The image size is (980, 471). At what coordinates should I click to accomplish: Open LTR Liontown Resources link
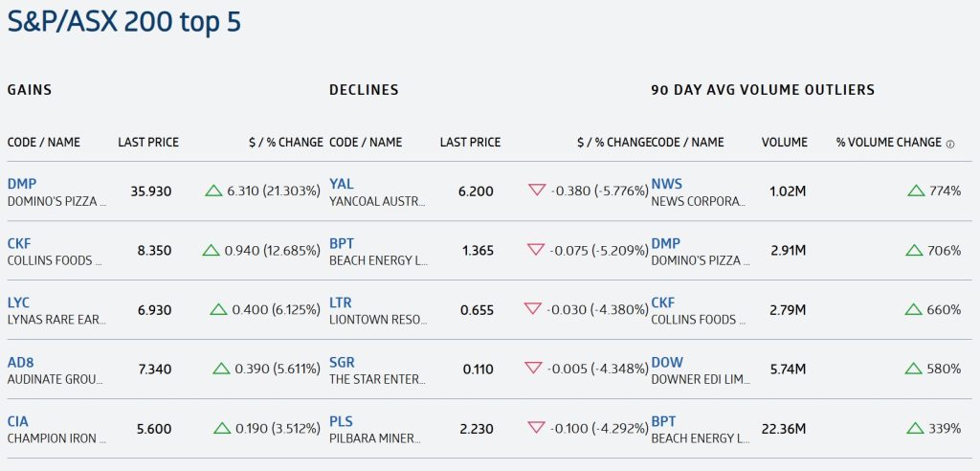tap(341, 303)
